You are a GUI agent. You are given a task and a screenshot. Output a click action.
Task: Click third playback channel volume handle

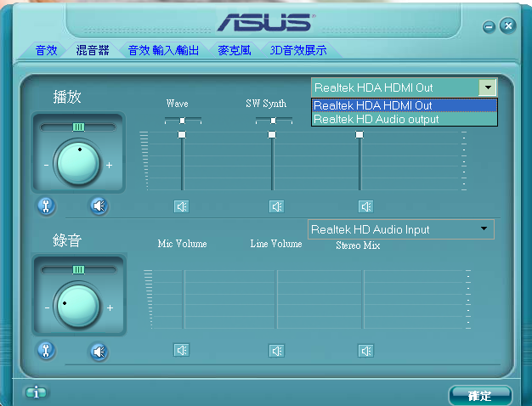(359, 135)
